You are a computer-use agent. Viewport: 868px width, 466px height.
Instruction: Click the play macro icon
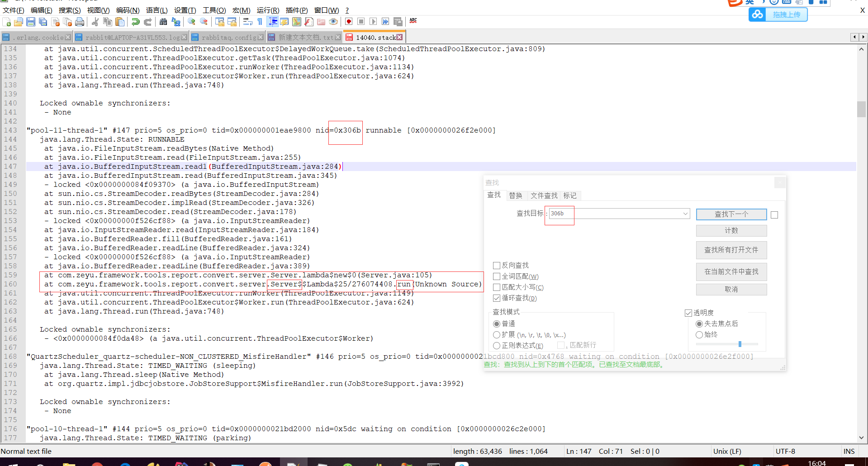tap(373, 22)
